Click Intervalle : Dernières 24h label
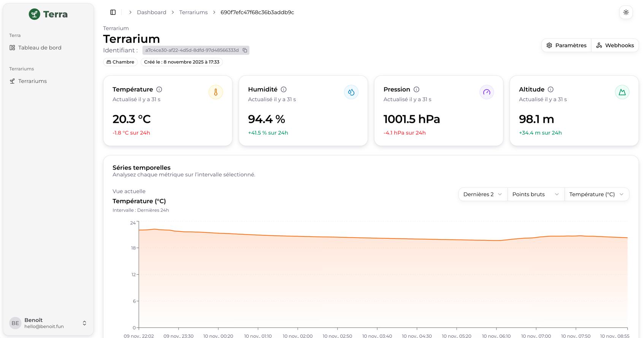The height and width of the screenshot is (338, 644). pos(141,210)
